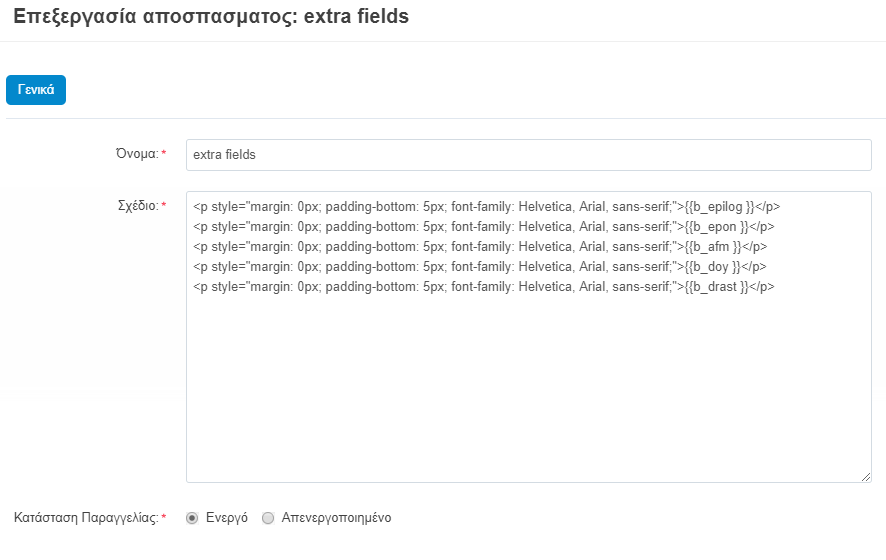This screenshot has height=560, width=886.
Task: Place cursor on the {{b_epon }} line
Action: click(x=483, y=227)
